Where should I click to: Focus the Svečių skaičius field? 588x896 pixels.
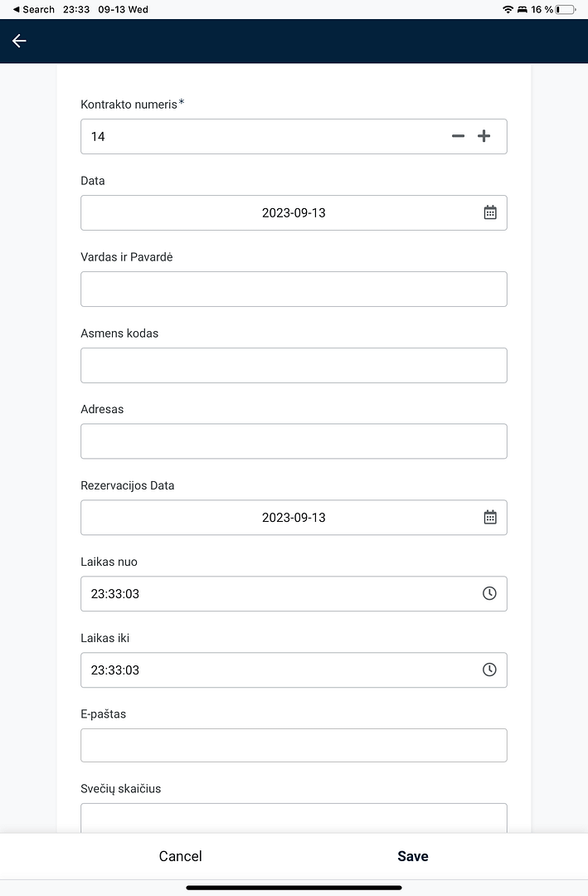click(294, 818)
